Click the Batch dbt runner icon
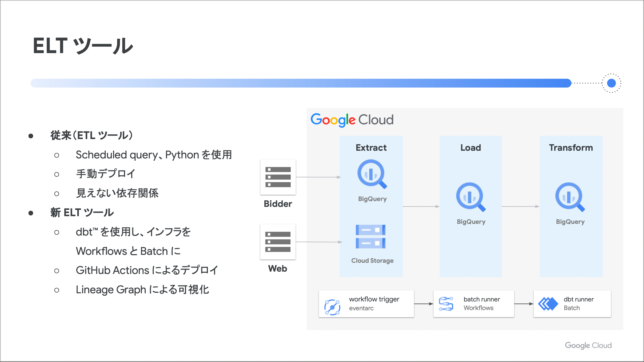Image resolution: width=644 pixels, height=362 pixels. (548, 304)
